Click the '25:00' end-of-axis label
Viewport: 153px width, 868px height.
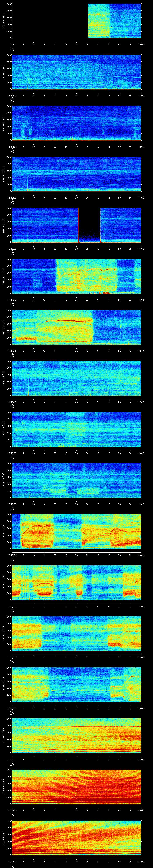[141, 810]
